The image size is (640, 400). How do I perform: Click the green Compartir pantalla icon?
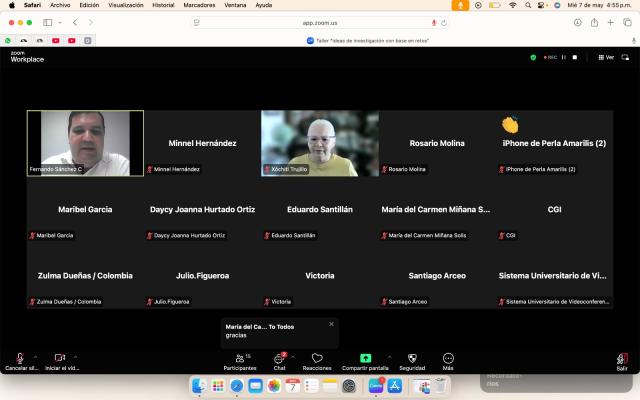pos(365,358)
